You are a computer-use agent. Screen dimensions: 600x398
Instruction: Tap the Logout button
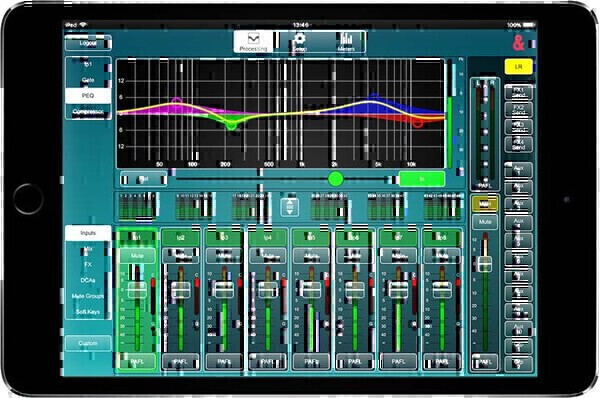pyautogui.click(x=88, y=43)
